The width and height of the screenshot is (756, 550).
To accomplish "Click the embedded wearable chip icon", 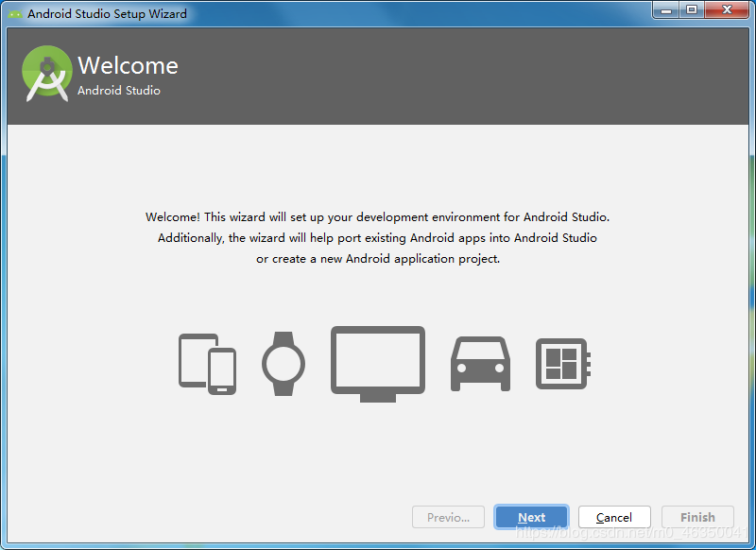I will pyautogui.click(x=563, y=362).
